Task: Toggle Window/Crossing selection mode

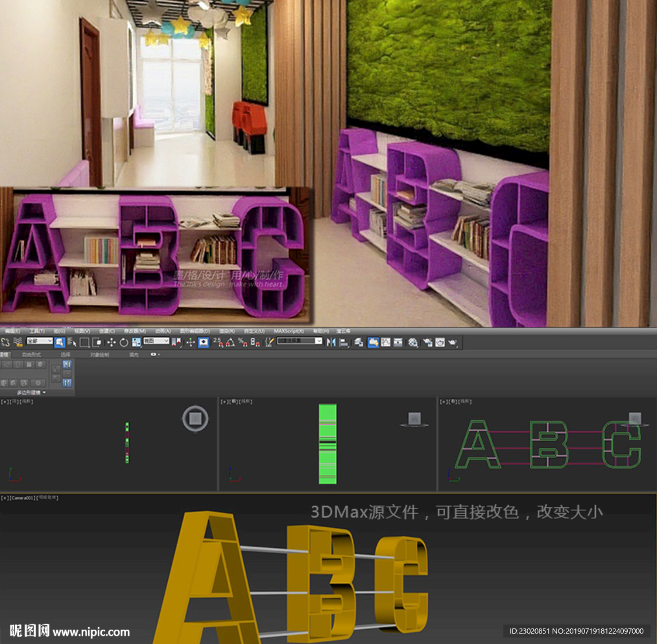Action: coord(97,342)
